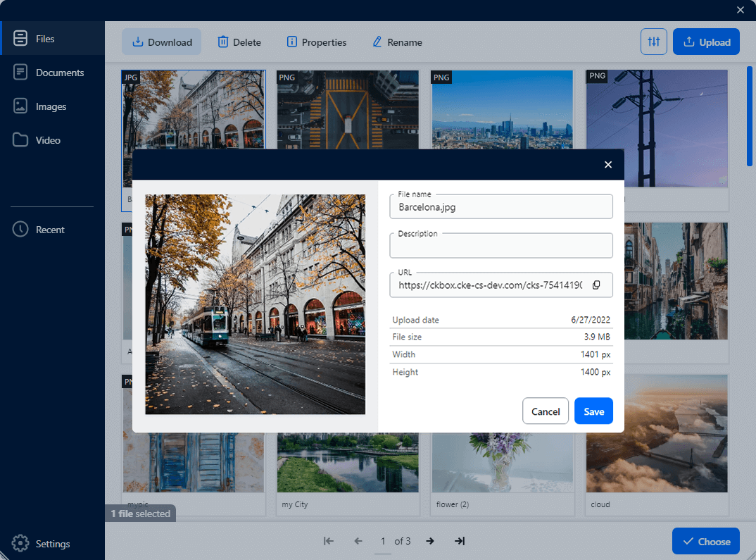Open the Recent files section
Screen dimensions: 756x560
coord(49,230)
